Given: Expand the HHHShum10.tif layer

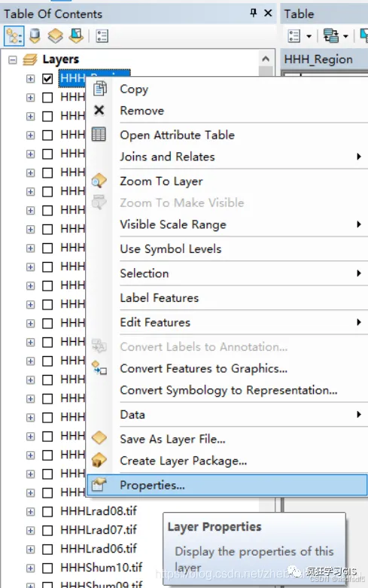Looking at the screenshot, I should coord(30,568).
